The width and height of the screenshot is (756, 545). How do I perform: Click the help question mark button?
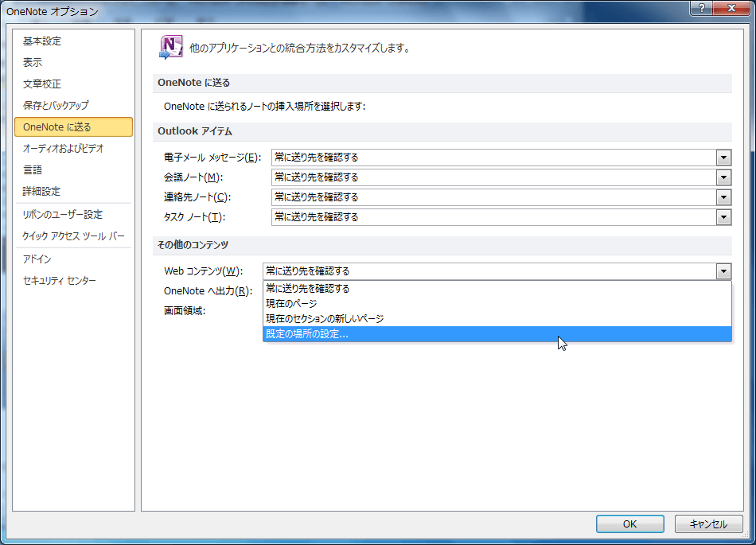coord(702,8)
